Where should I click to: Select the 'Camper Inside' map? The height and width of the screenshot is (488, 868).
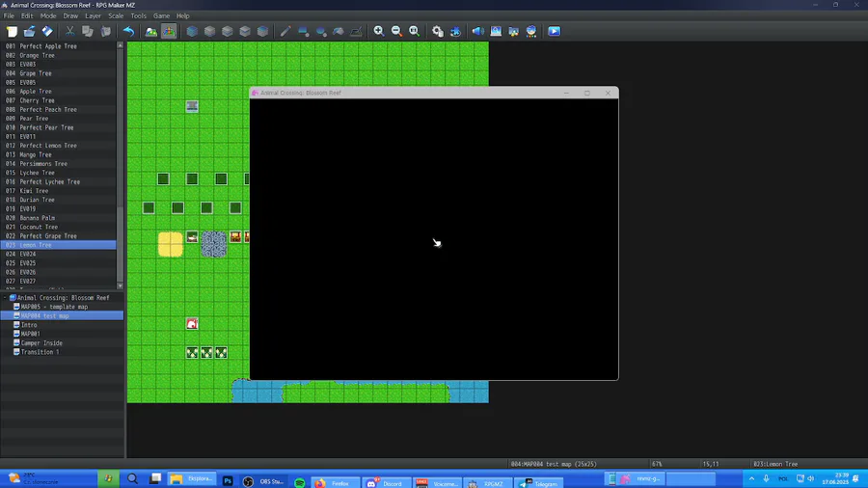pyautogui.click(x=41, y=343)
